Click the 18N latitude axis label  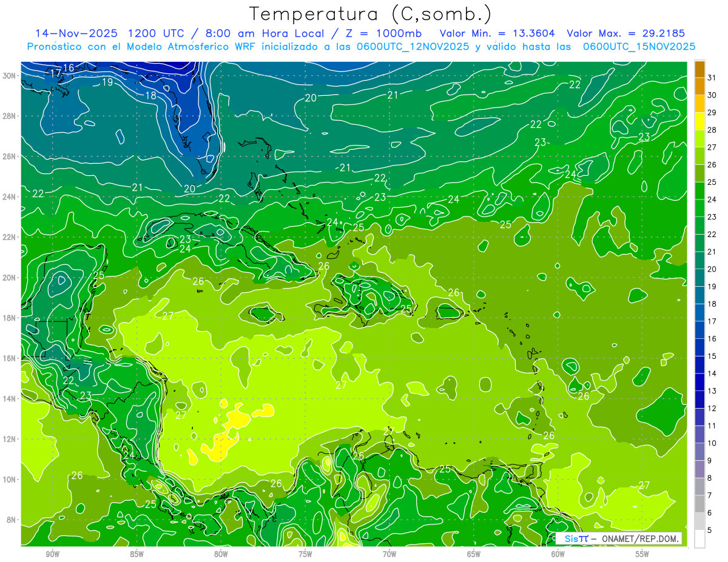click(x=10, y=318)
